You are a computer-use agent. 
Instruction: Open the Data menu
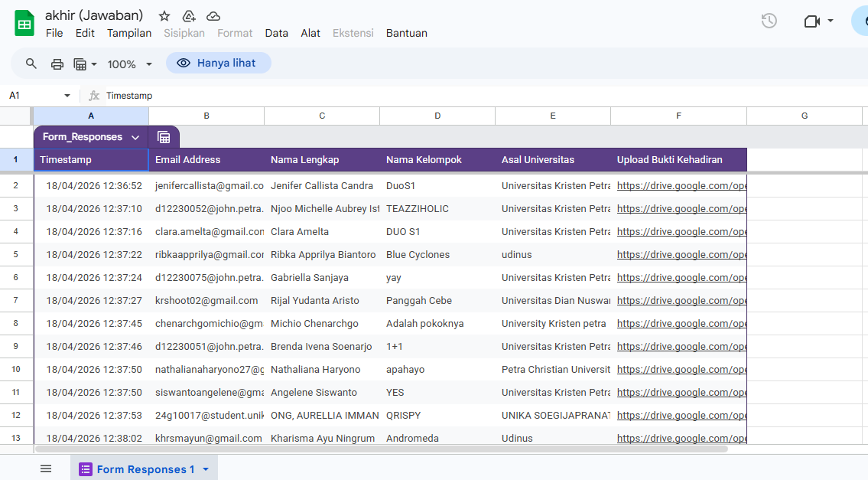[x=276, y=33]
